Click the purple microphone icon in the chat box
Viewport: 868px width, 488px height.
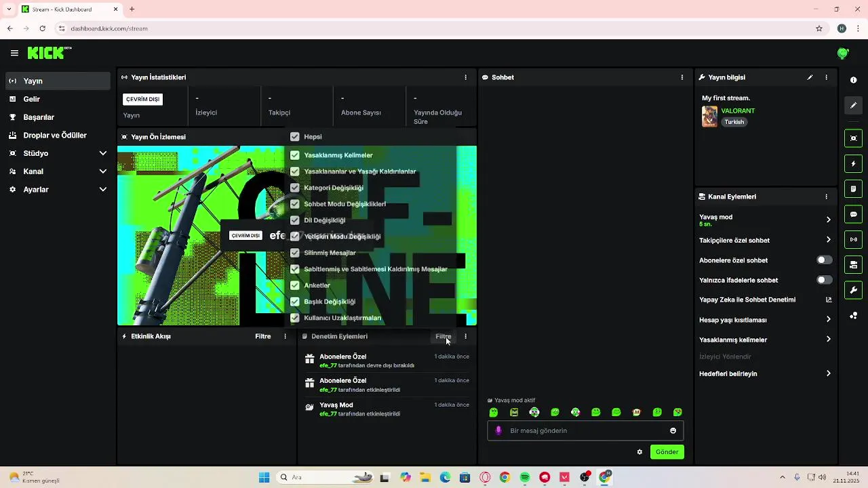click(x=499, y=430)
